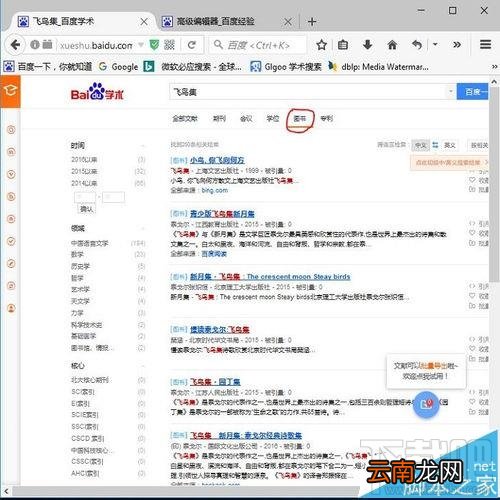
Task: Collapse the 领域 filter section
Action: point(142,229)
